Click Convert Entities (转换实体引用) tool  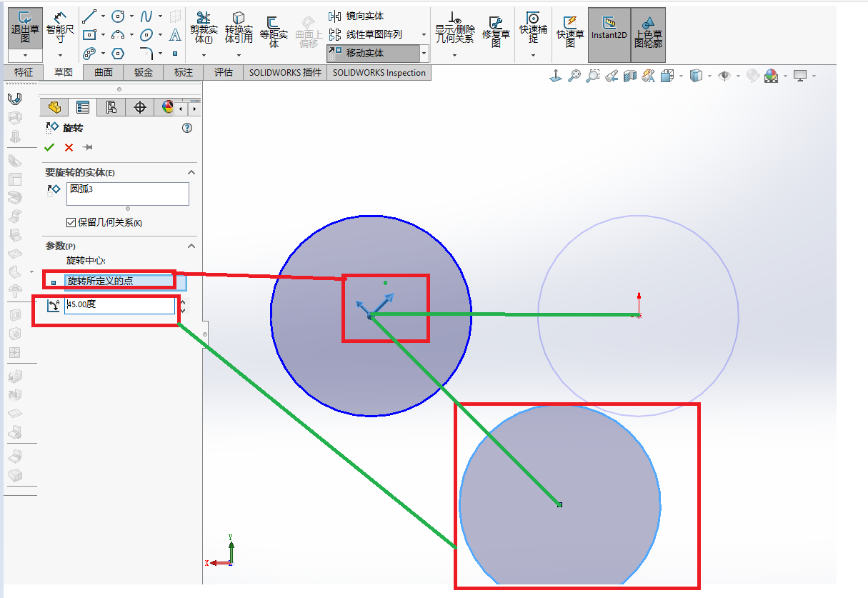click(x=239, y=28)
